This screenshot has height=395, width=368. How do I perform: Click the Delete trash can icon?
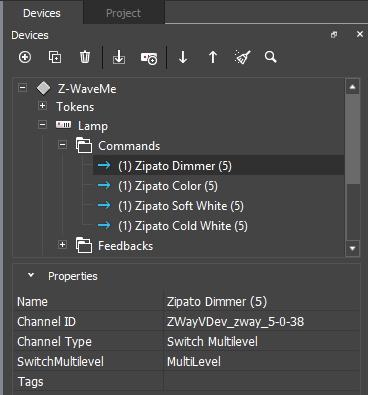[x=85, y=57]
